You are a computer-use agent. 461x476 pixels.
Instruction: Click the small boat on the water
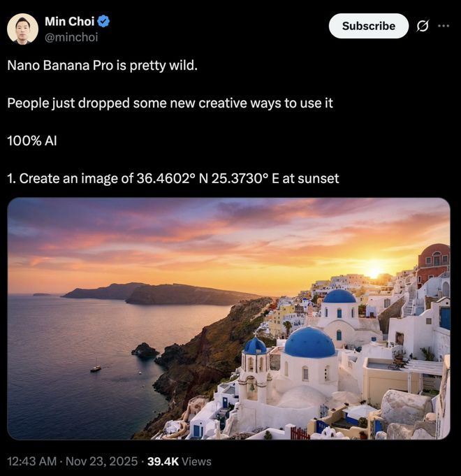click(96, 367)
